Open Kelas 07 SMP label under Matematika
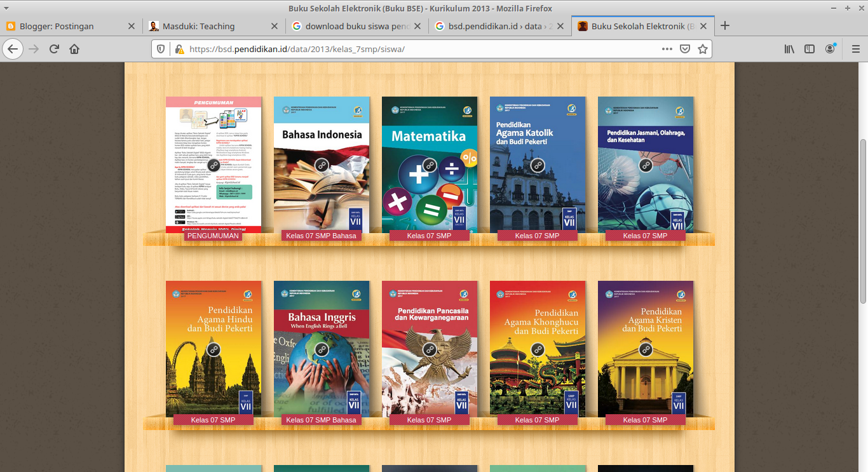 coord(430,236)
